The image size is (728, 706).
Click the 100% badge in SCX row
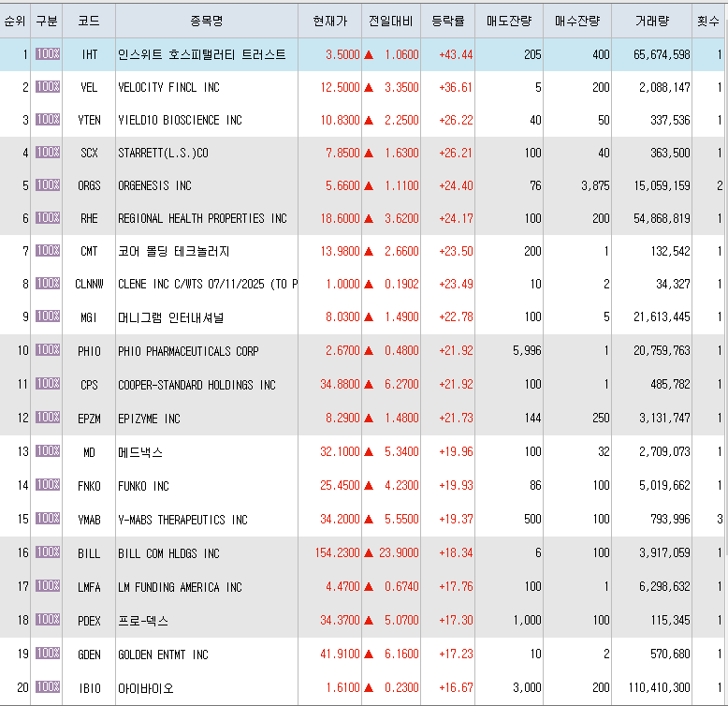pyautogui.click(x=48, y=152)
